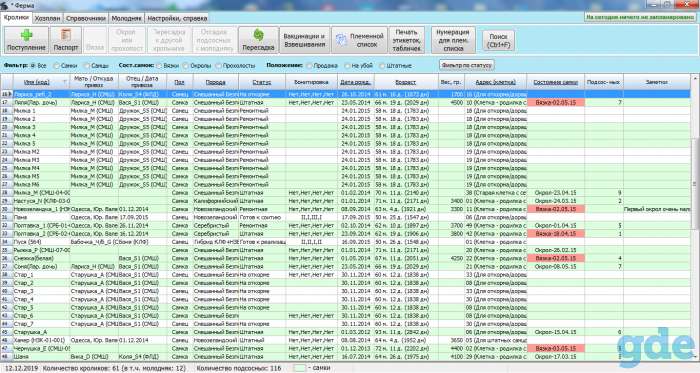700x373 pixels.
Task: Click Печать этикеток, табличек button
Action: [407, 40]
